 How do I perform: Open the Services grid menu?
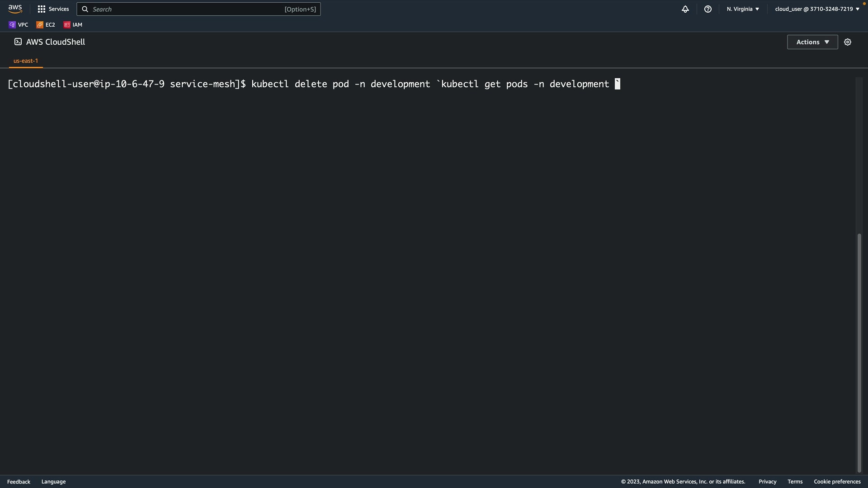[x=53, y=9]
